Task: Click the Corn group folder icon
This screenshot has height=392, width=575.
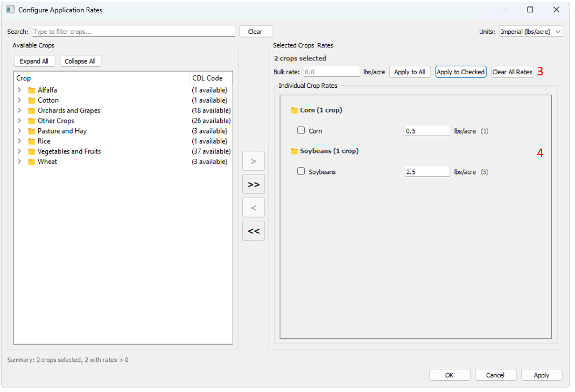Action: point(294,110)
